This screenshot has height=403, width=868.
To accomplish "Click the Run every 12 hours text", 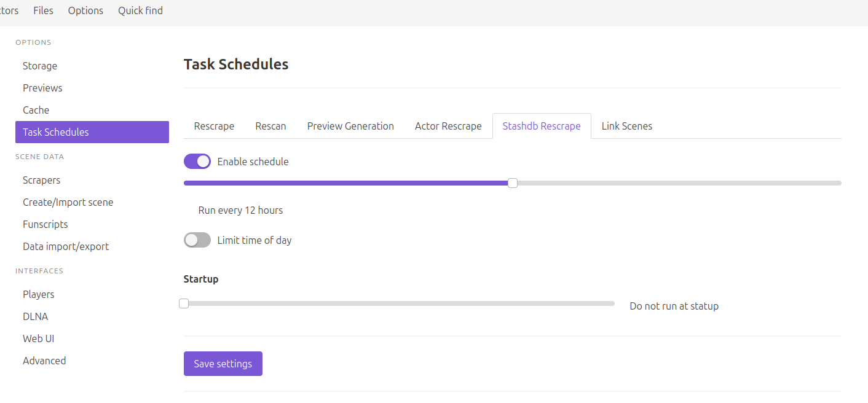I will (240, 210).
